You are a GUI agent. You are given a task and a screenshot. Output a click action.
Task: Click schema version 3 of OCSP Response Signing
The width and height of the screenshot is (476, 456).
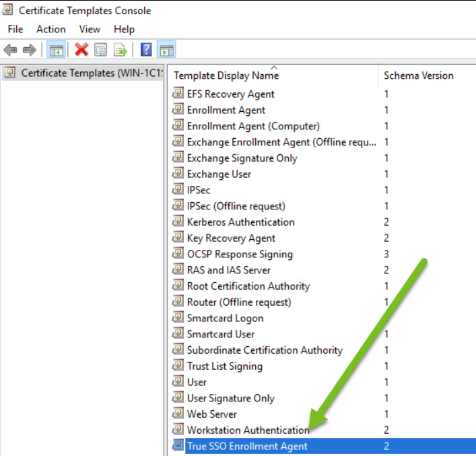click(386, 254)
